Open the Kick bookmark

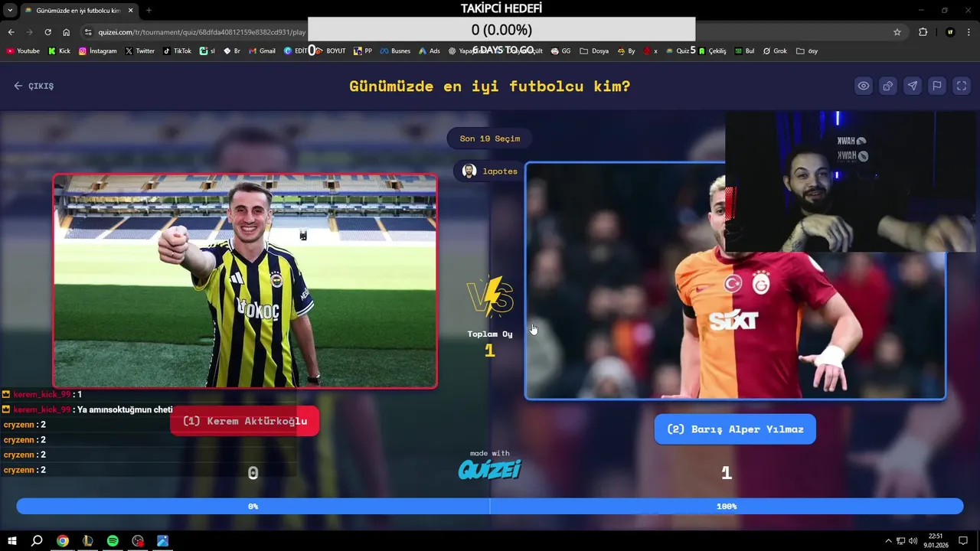tap(59, 51)
